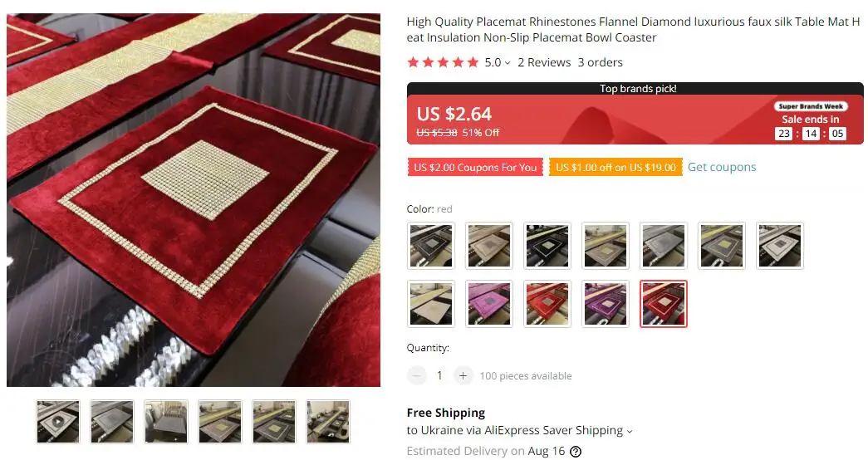Pick the beige runner swatch starting second row

click(x=431, y=304)
